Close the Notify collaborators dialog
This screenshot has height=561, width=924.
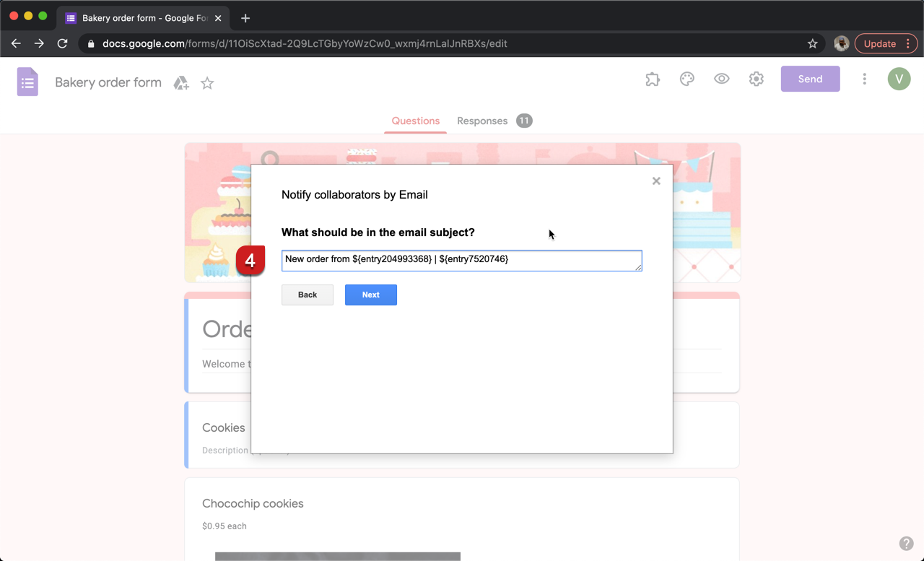point(656,181)
